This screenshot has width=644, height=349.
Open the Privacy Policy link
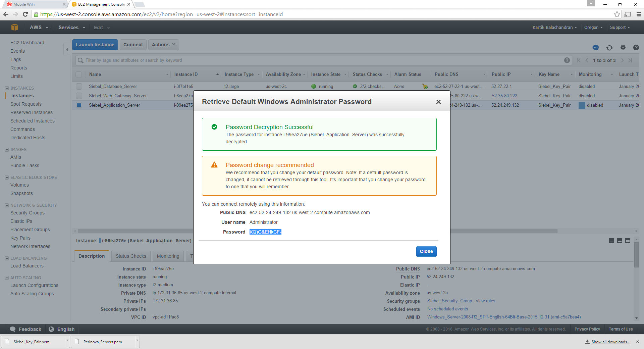(587, 329)
